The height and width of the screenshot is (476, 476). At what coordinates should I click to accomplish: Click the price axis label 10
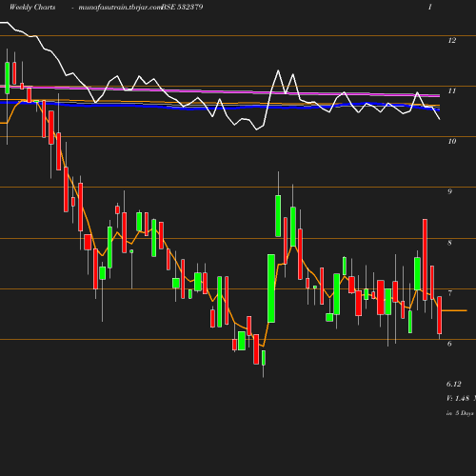click(x=452, y=141)
